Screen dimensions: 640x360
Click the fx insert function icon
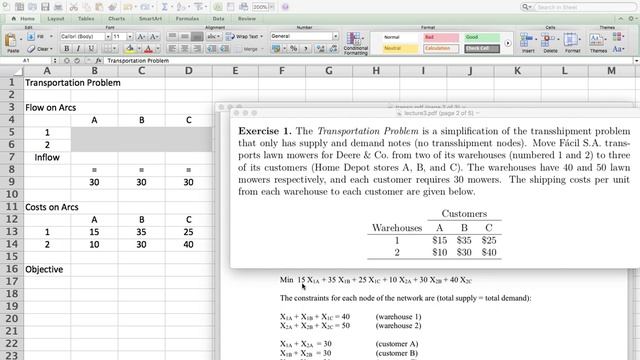98,60
